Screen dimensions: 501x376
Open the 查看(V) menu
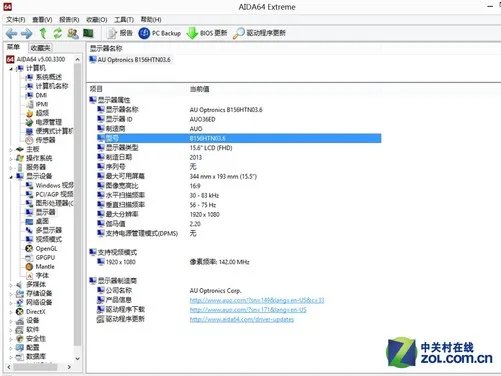(x=42, y=20)
